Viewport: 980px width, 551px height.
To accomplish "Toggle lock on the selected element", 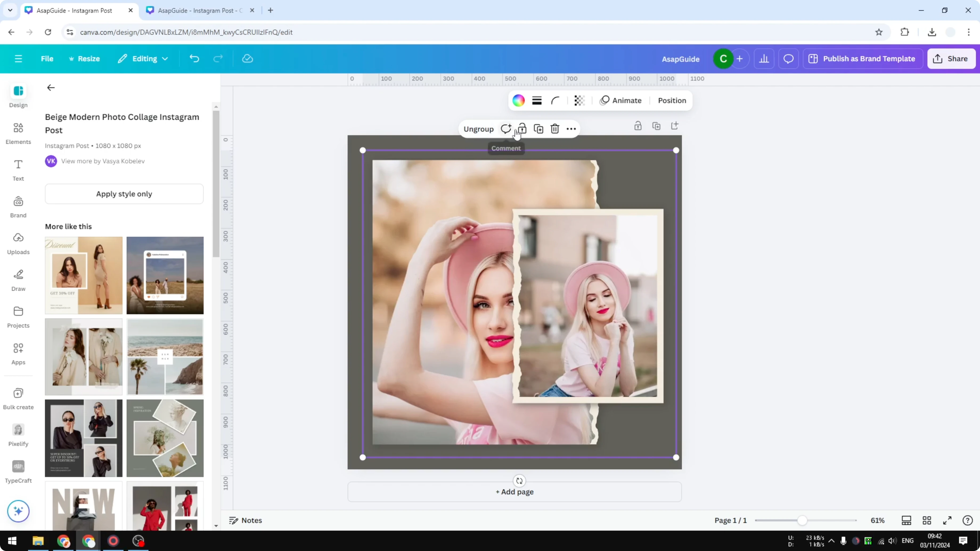I will (522, 129).
